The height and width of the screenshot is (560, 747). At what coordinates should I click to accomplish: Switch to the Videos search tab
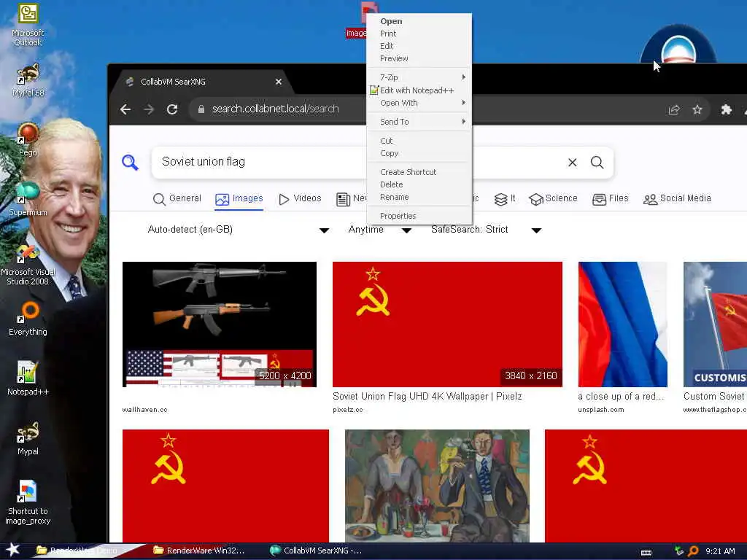300,198
